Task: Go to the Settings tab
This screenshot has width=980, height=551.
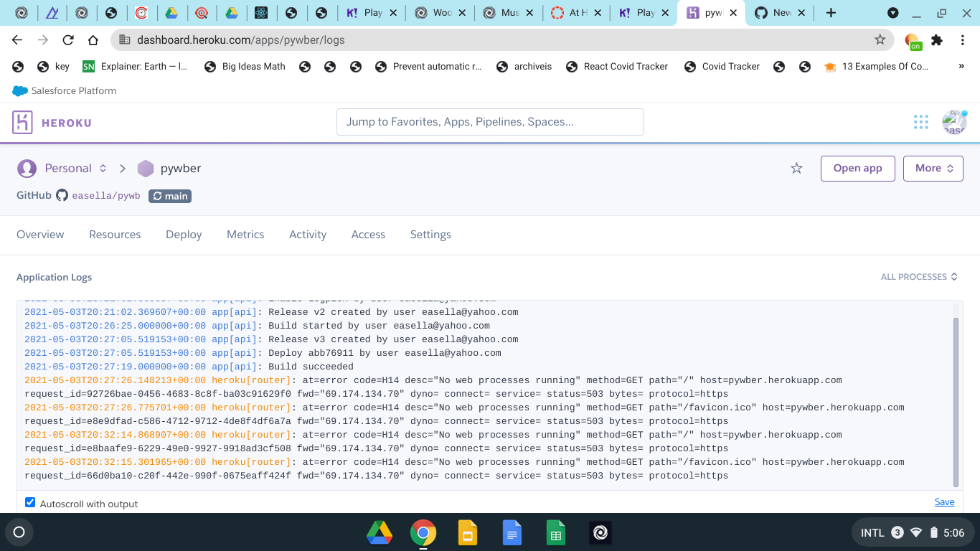Action: click(430, 235)
